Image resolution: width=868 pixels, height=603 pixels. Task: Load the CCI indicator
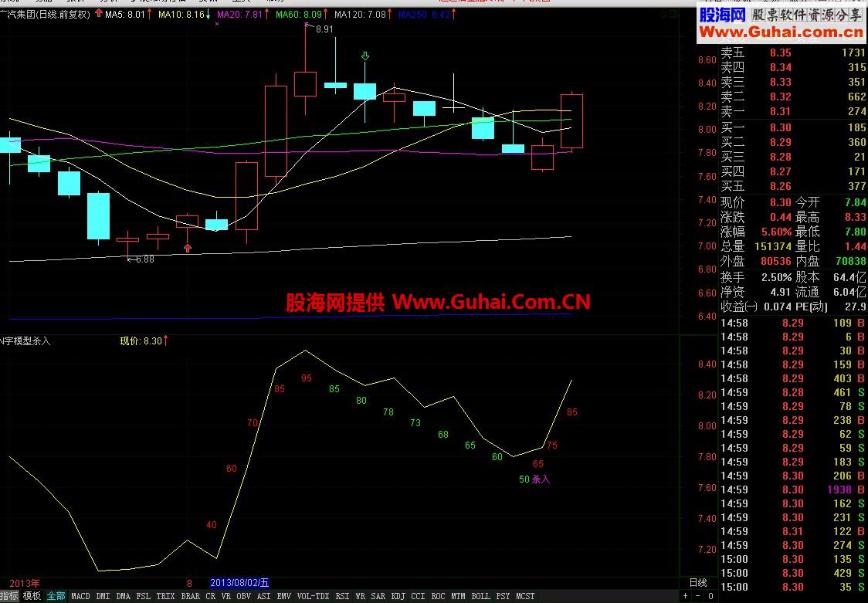click(418, 596)
